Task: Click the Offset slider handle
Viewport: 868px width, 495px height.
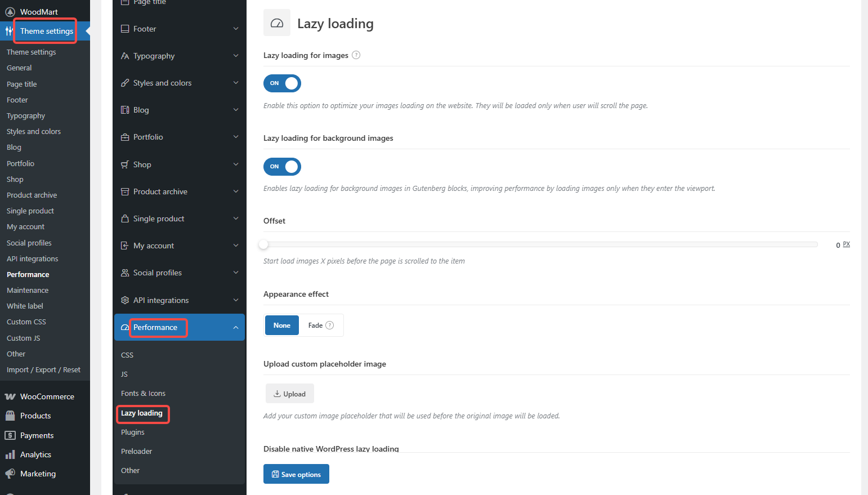Action: [263, 244]
